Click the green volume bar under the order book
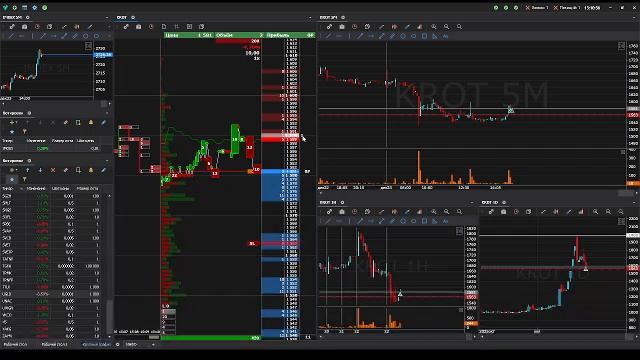640x360 pixels. pos(211,338)
